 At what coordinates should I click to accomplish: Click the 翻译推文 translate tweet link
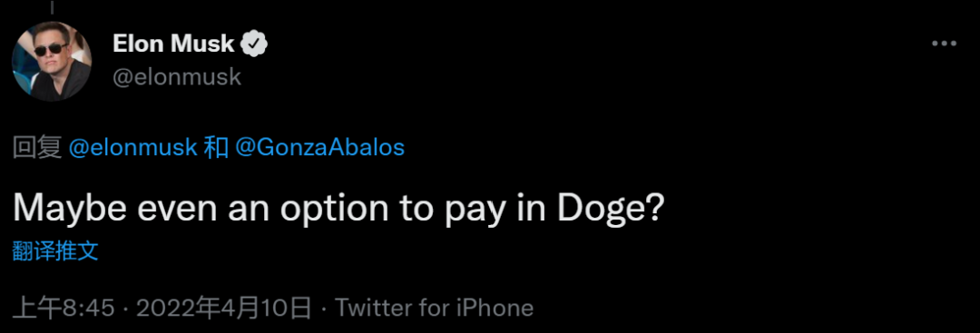55,250
